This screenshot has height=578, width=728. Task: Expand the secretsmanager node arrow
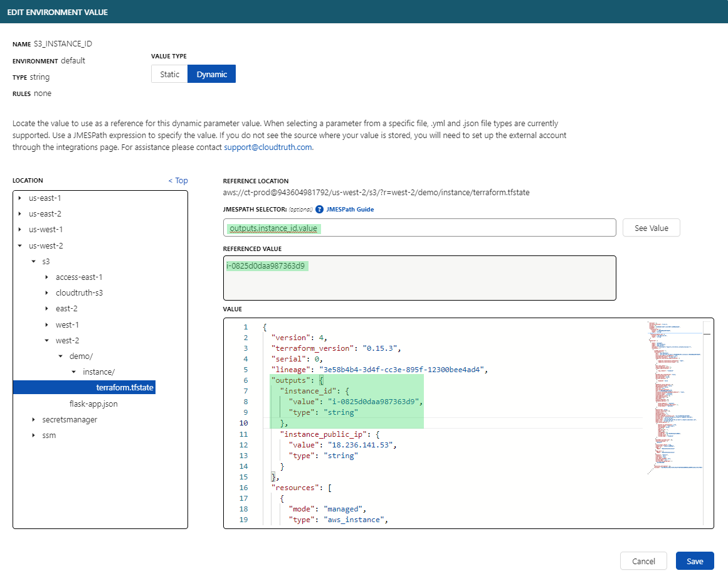point(33,420)
